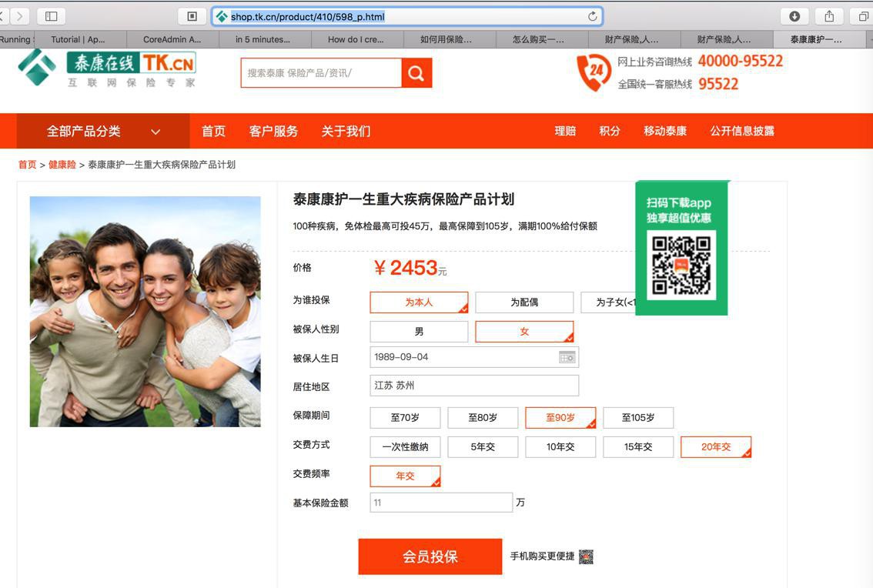
Task: Open the 居住地区 region selector
Action: point(474,386)
